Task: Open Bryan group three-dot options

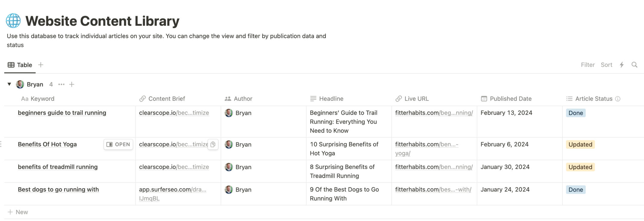Action: click(x=61, y=84)
